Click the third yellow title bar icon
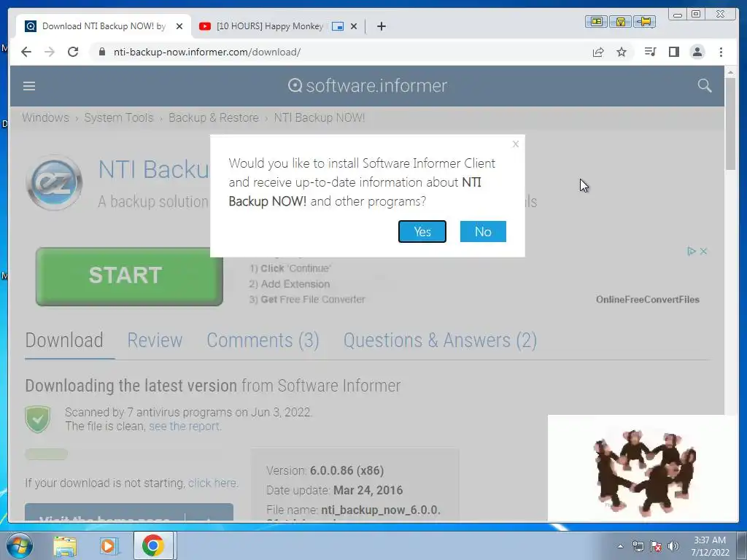747x560 pixels. pyautogui.click(x=645, y=21)
